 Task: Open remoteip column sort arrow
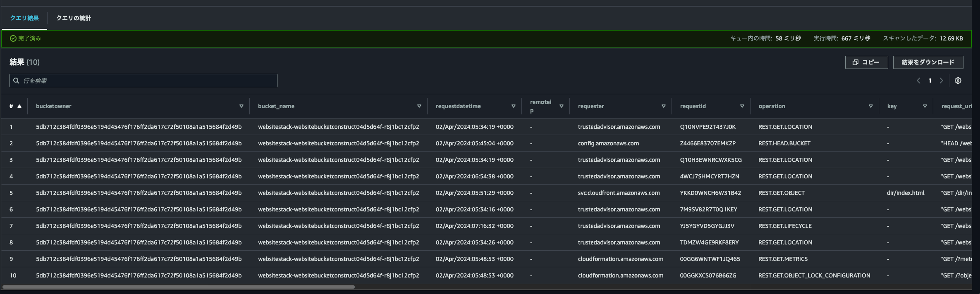click(562, 106)
